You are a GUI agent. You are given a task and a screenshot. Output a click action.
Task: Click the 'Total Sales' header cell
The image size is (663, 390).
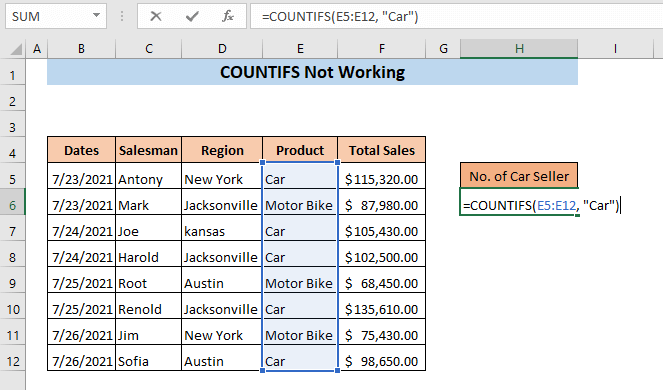point(381,150)
